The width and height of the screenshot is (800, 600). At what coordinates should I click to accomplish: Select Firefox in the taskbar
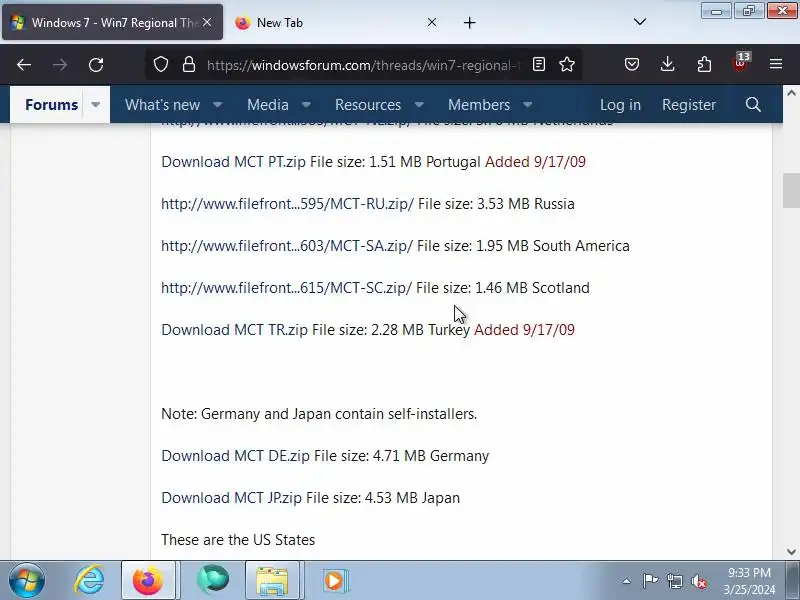click(x=148, y=580)
